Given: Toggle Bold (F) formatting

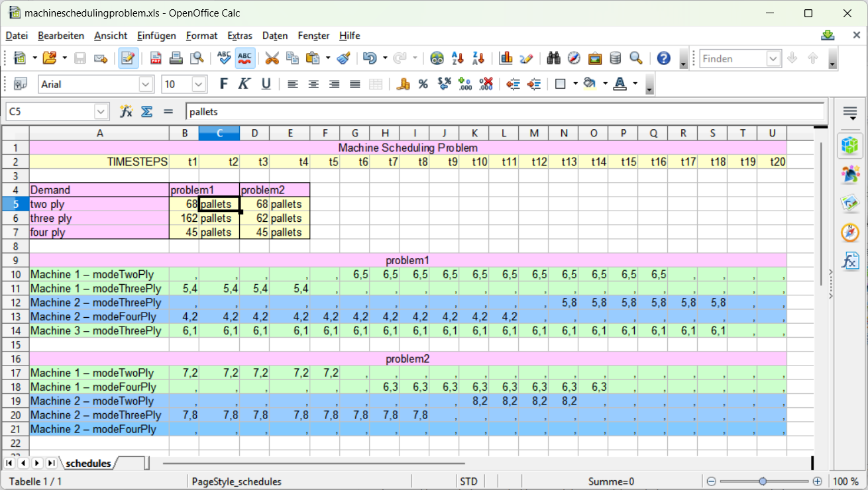Looking at the screenshot, I should coord(223,84).
